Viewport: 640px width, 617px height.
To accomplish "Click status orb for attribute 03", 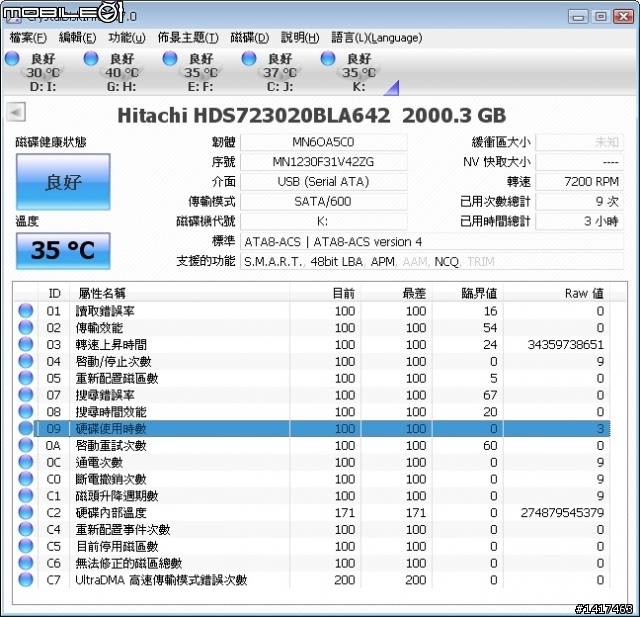I will pyautogui.click(x=26, y=344).
